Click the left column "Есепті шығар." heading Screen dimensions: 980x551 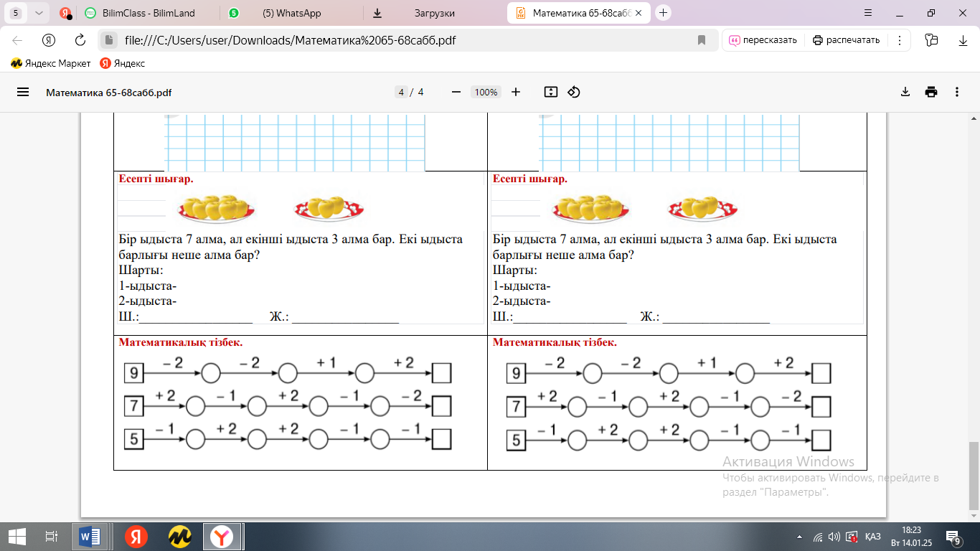coord(156,179)
